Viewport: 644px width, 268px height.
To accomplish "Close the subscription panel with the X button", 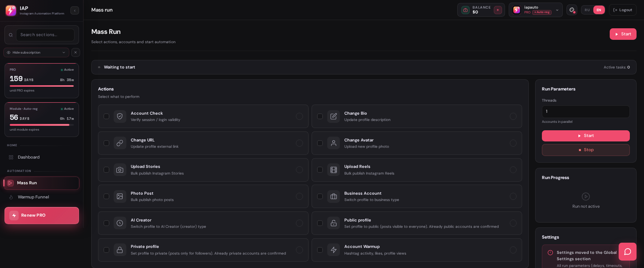I will pyautogui.click(x=76, y=52).
